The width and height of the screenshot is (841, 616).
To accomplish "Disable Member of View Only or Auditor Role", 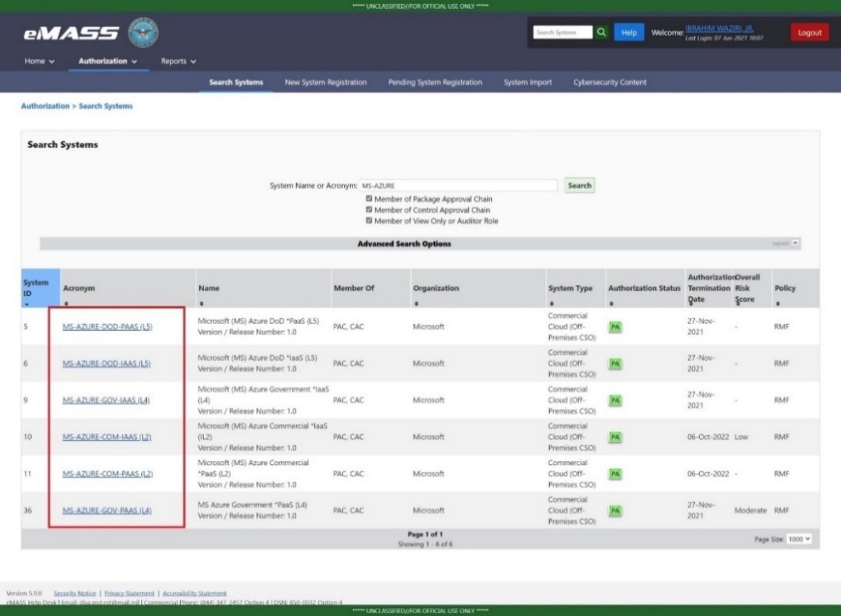I will tap(369, 221).
